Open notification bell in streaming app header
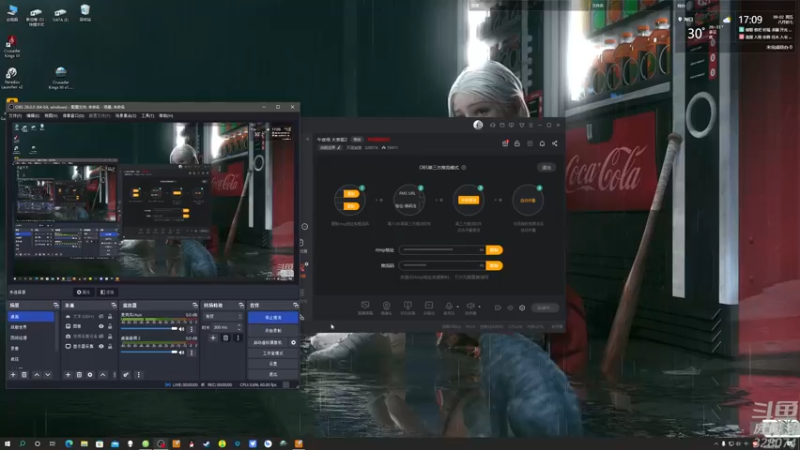The height and width of the screenshot is (450, 800). pyautogui.click(x=542, y=143)
